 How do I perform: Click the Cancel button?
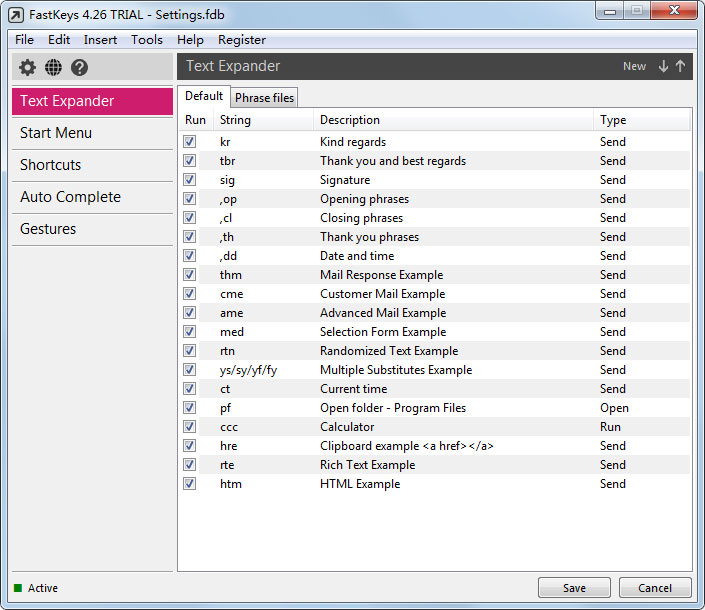click(655, 588)
